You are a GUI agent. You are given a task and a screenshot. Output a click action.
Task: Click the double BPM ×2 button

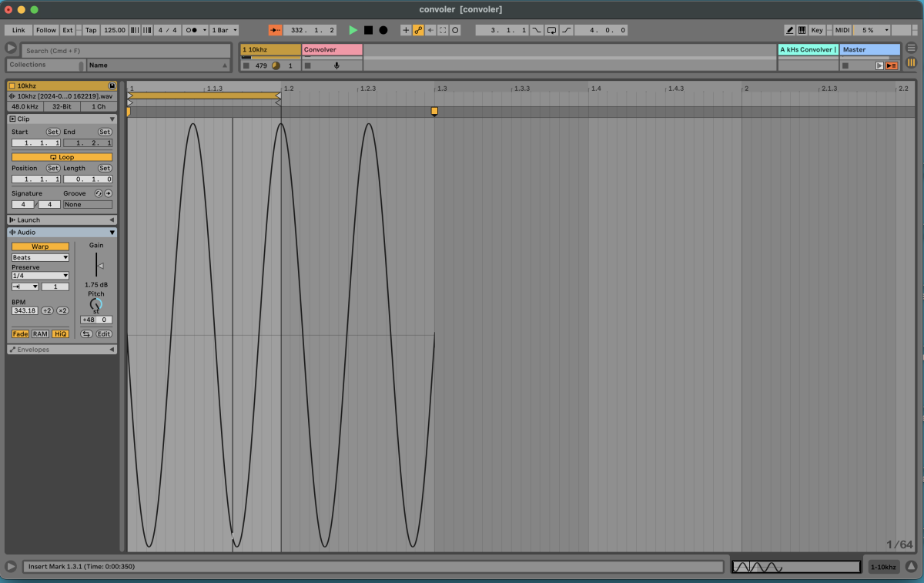pyautogui.click(x=63, y=310)
